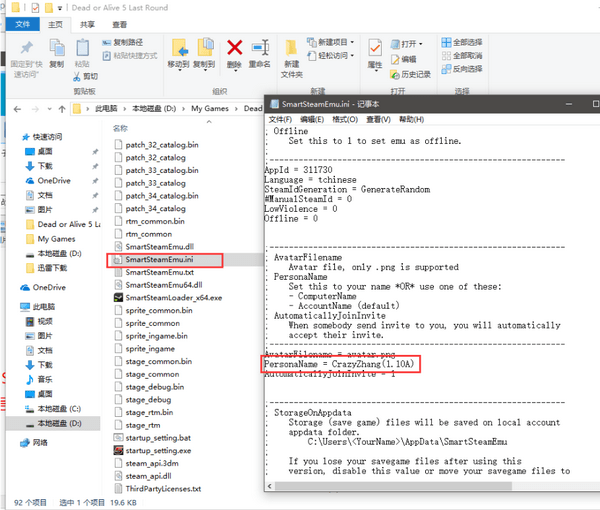The width and height of the screenshot is (600, 510).
Task: Click History (历史记录) in ribbon
Action: point(410,74)
